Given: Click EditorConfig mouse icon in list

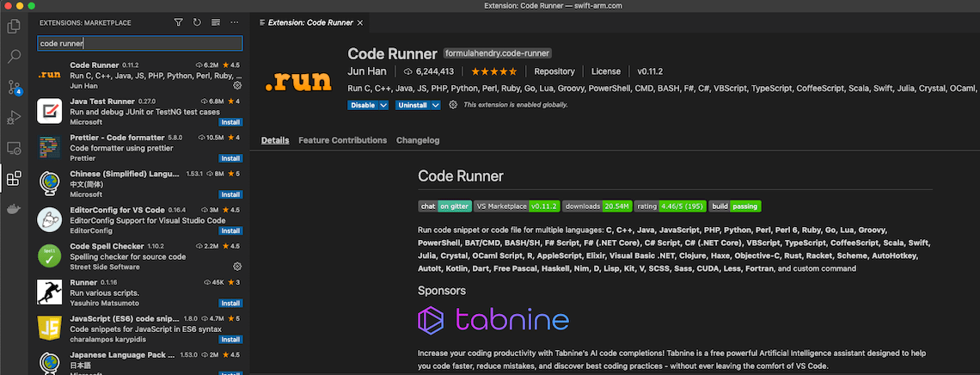Looking at the screenshot, I should pyautogui.click(x=49, y=220).
